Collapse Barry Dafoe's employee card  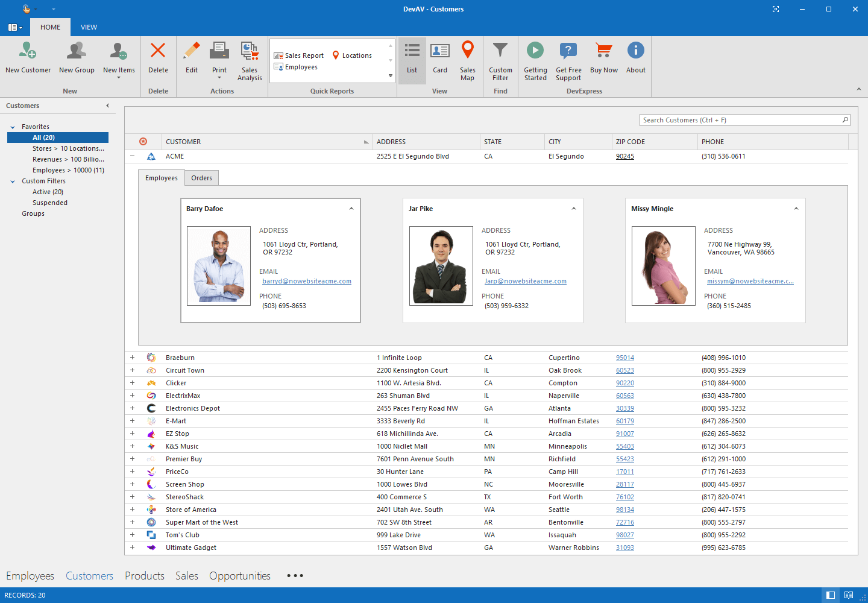point(351,209)
